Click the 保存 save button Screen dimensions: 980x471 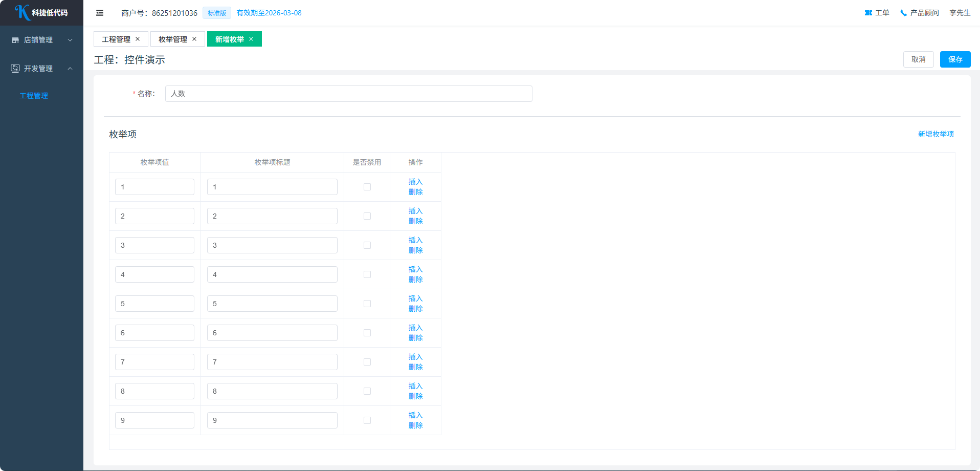click(955, 59)
